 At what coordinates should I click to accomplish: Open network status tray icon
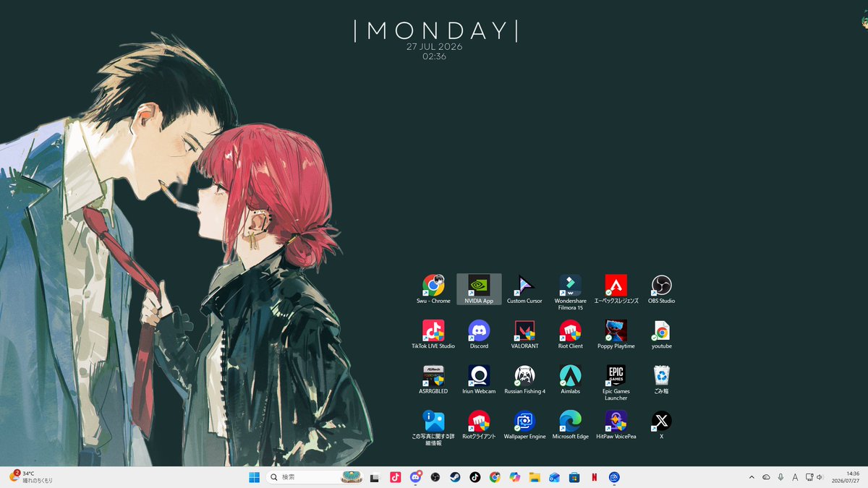tap(809, 477)
